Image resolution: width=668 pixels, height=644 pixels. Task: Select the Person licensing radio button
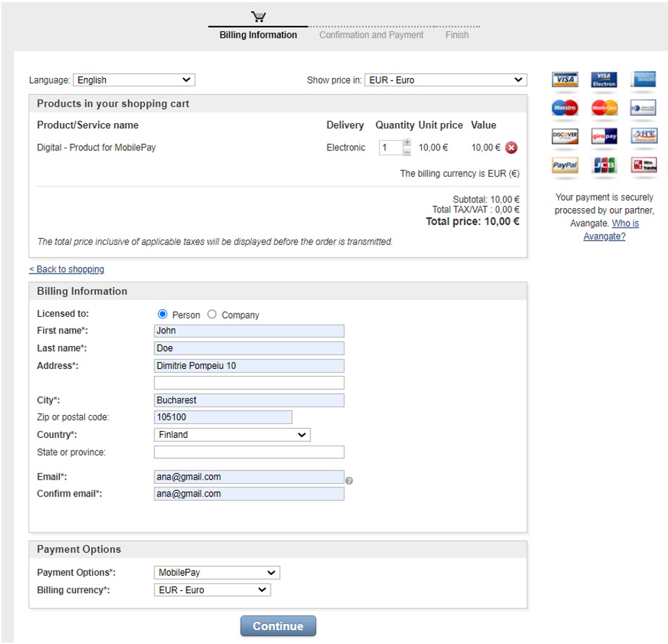[x=162, y=314]
